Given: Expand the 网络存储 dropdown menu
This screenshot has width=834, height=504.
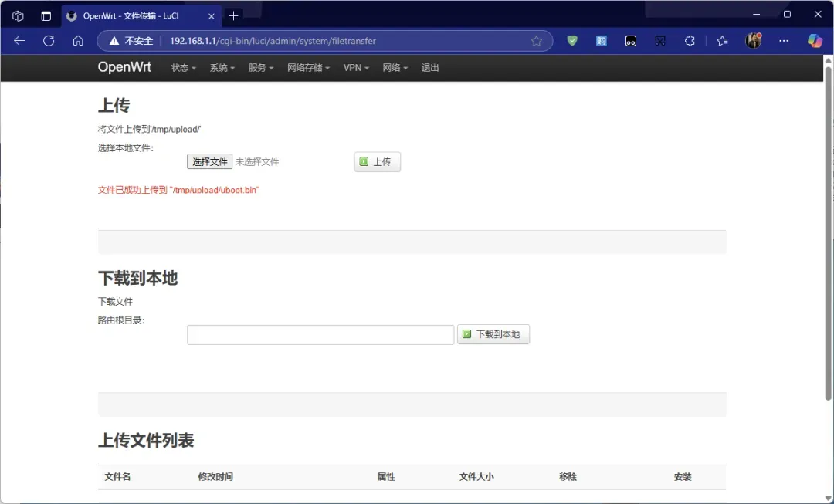Looking at the screenshot, I should click(x=308, y=68).
